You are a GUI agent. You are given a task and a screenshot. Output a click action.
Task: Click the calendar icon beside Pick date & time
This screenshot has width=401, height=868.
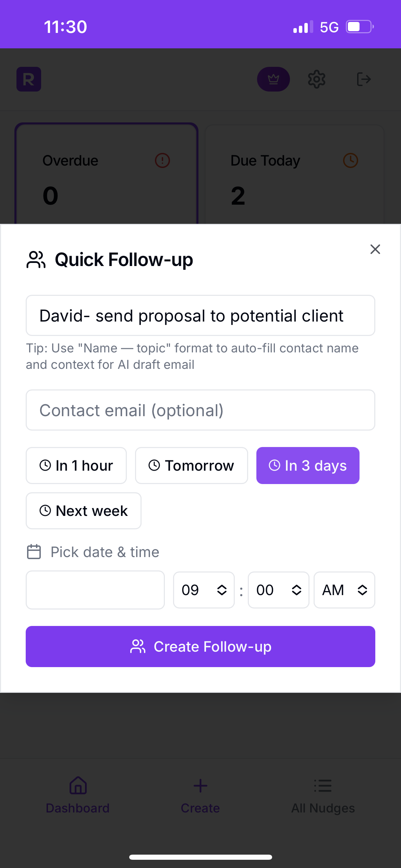click(34, 552)
